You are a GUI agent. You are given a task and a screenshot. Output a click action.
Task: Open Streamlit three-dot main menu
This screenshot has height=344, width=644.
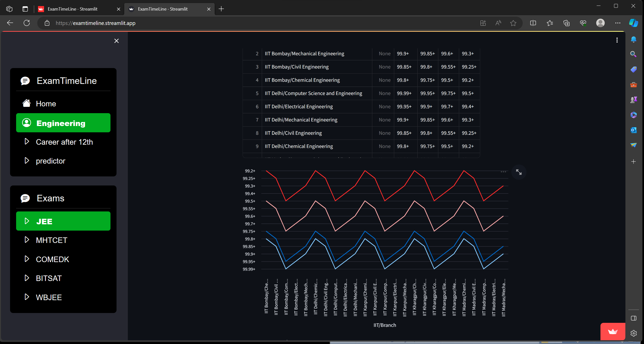(617, 40)
